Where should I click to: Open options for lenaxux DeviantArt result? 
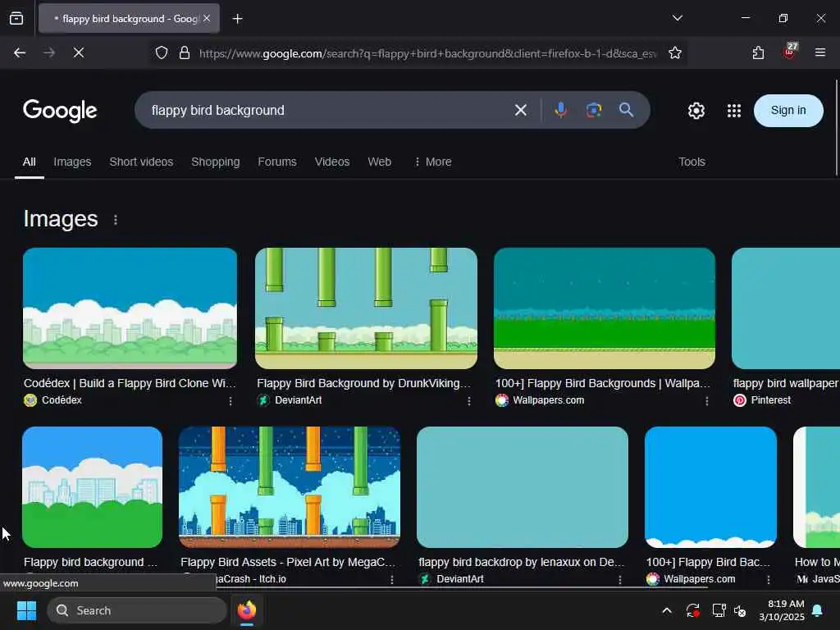tap(620, 579)
